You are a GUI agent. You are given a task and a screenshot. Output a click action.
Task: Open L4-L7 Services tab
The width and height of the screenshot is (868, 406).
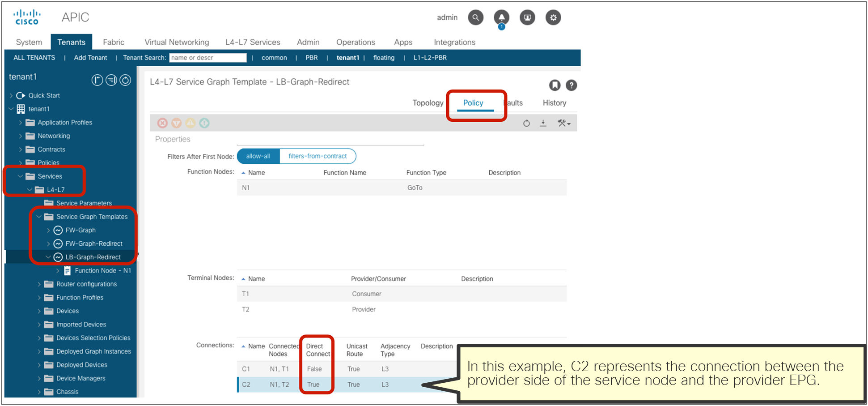pyautogui.click(x=253, y=42)
